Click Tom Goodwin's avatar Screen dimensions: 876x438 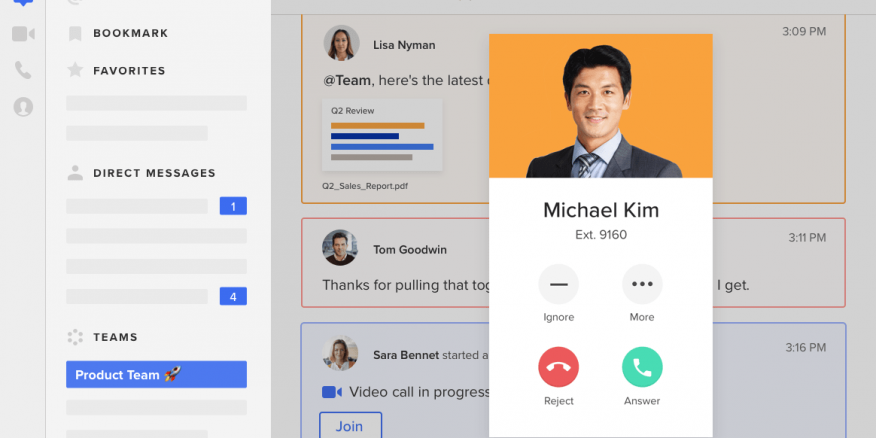click(x=340, y=248)
